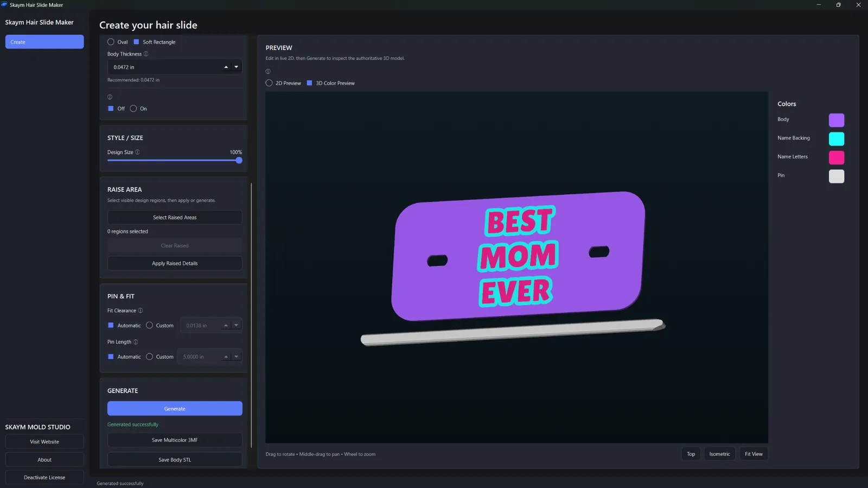Open the Body color swatch
Image resolution: width=868 pixels, height=488 pixels.
point(837,120)
